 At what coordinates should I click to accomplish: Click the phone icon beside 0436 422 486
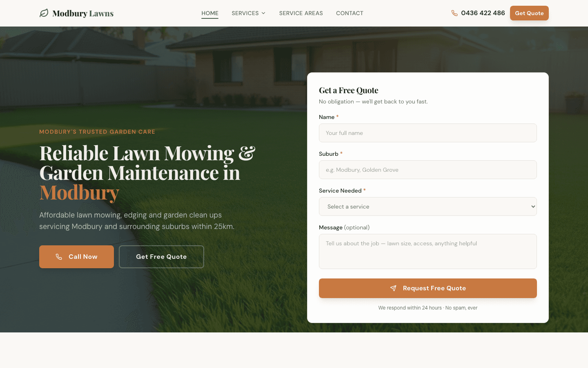[454, 13]
